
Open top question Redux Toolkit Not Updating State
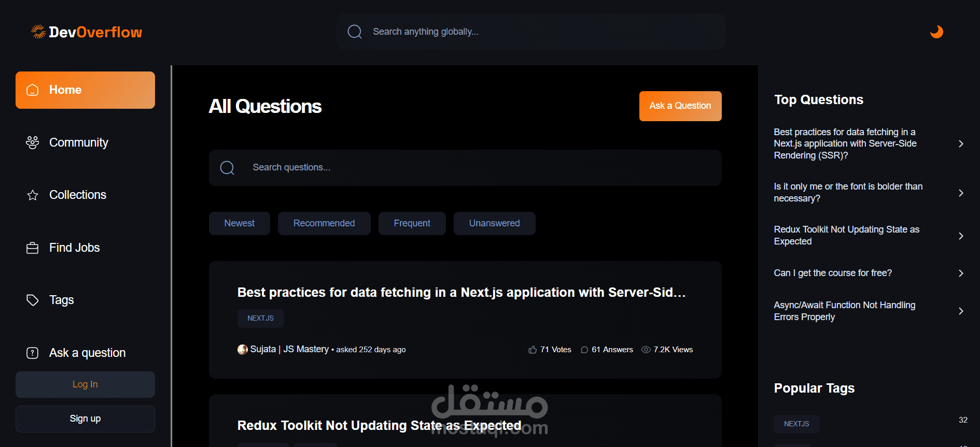pos(847,236)
